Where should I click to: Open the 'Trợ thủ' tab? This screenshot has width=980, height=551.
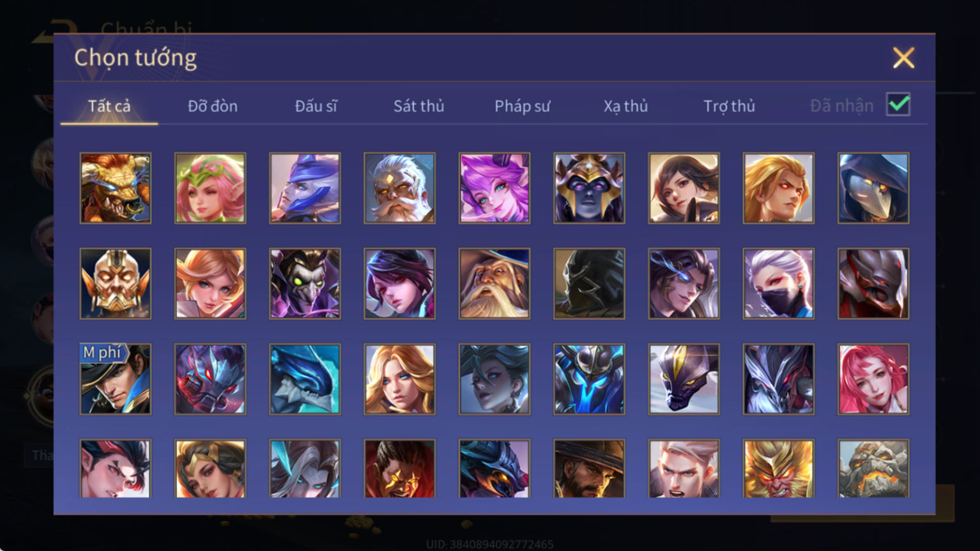(729, 106)
